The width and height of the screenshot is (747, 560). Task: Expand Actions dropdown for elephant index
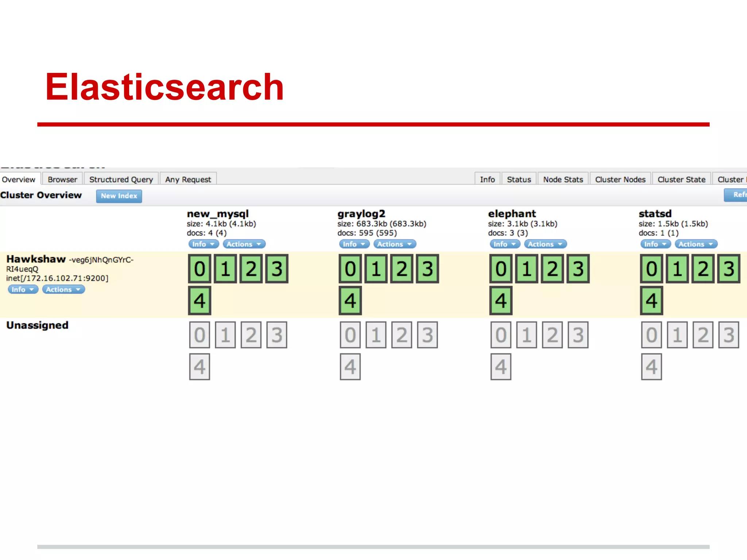pos(545,244)
